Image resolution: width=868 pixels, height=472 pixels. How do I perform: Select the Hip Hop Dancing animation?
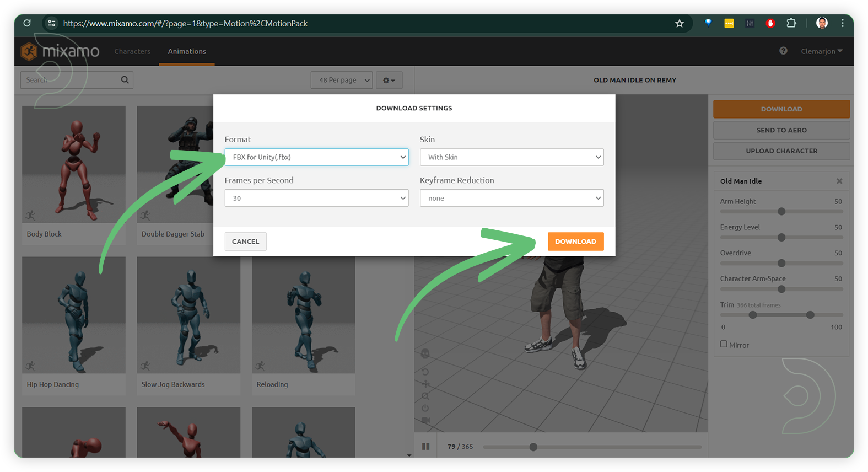pos(74,325)
